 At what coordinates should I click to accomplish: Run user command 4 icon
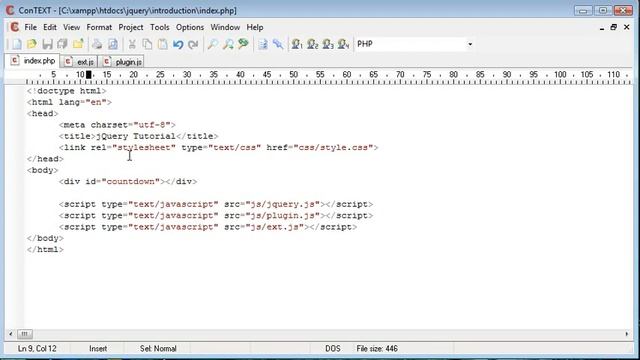[x=343, y=44]
